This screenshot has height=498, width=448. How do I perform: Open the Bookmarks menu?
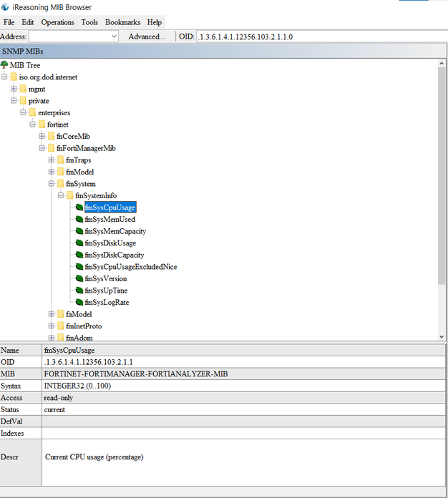click(122, 22)
